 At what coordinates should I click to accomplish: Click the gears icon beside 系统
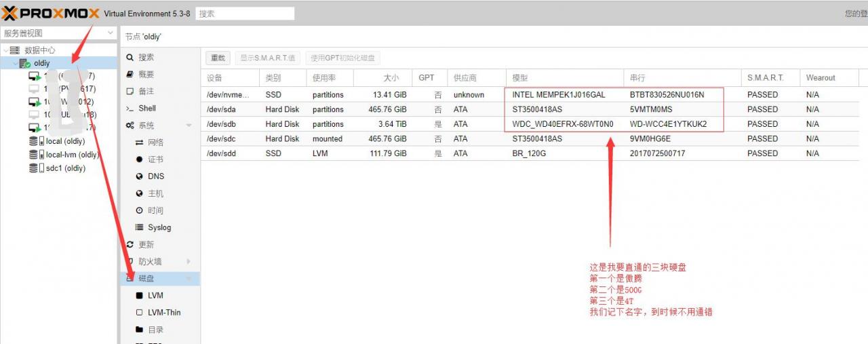pyautogui.click(x=130, y=126)
